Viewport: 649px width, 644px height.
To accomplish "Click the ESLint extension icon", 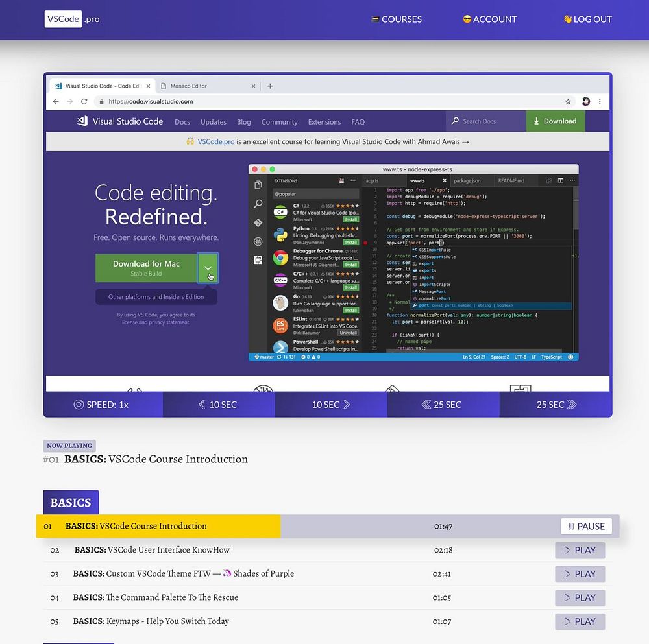I will pyautogui.click(x=280, y=326).
